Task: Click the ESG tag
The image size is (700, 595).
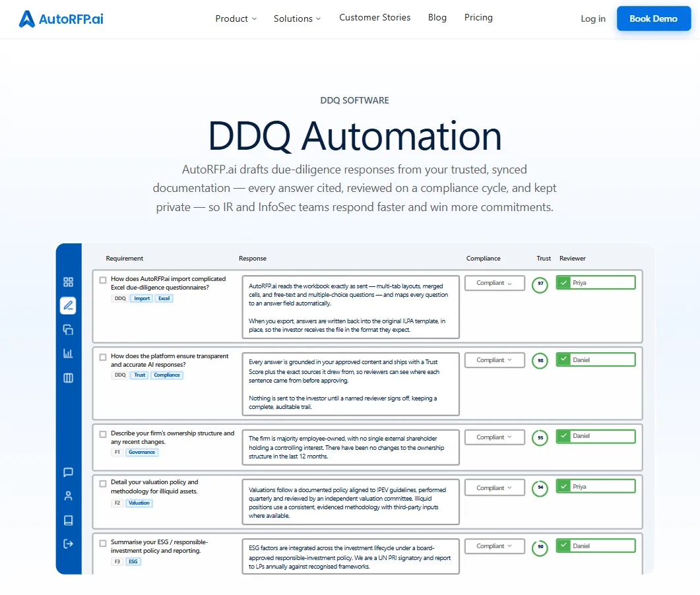Action: tap(133, 561)
